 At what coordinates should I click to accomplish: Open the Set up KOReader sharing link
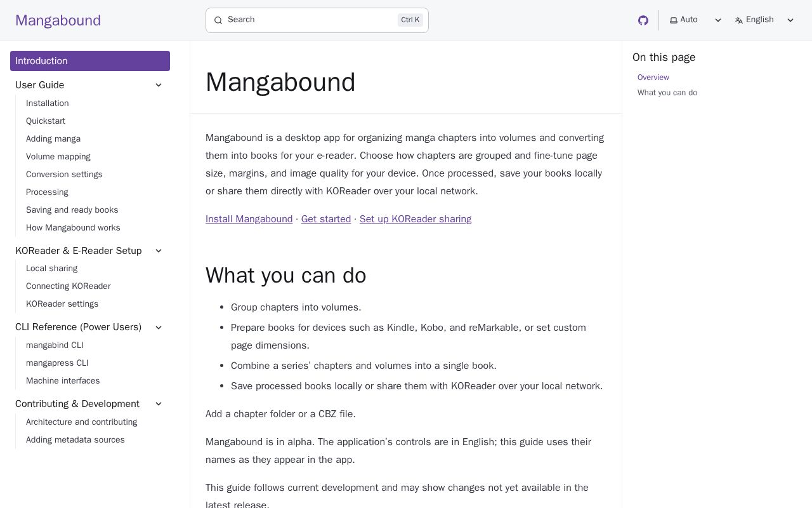(416, 219)
